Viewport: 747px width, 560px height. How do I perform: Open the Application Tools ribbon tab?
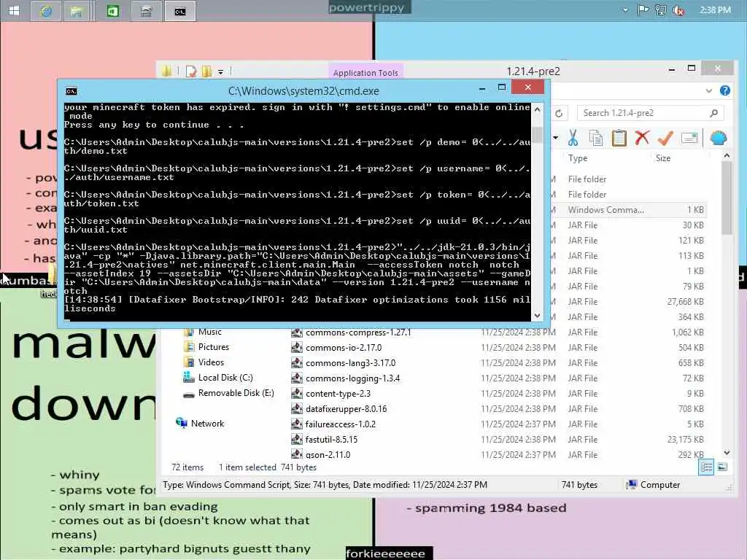pos(365,72)
